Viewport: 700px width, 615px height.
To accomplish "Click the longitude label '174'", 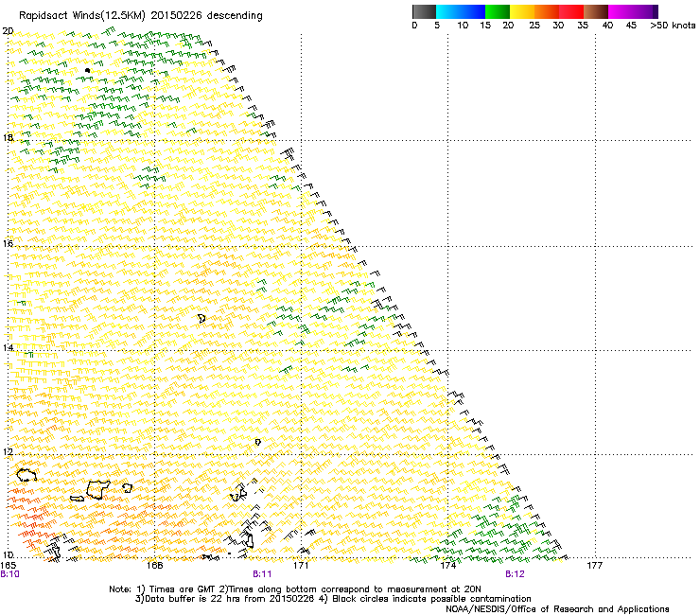I will (447, 566).
